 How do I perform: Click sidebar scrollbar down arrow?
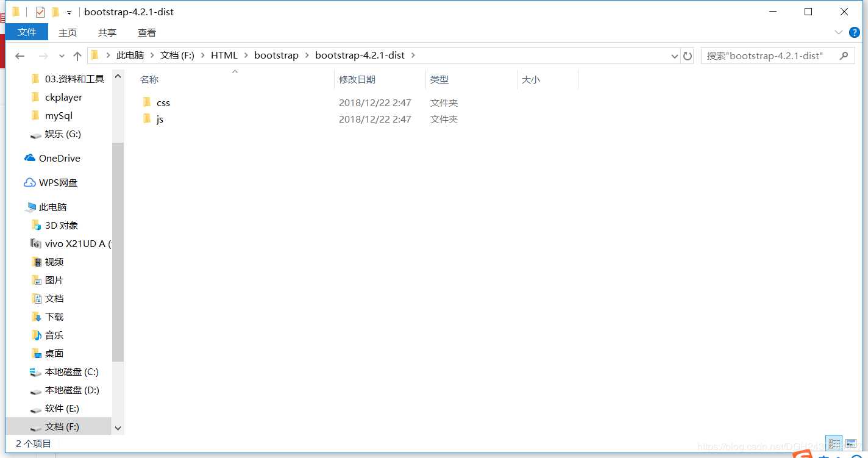[118, 429]
